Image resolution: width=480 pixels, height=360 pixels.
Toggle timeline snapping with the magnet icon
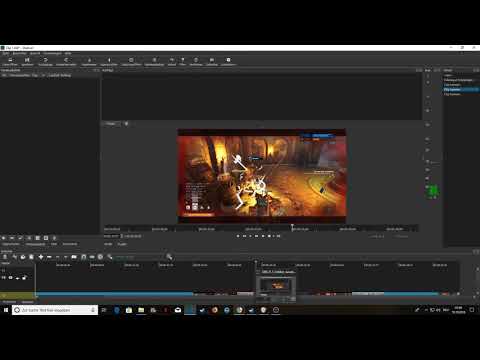tap(84, 257)
